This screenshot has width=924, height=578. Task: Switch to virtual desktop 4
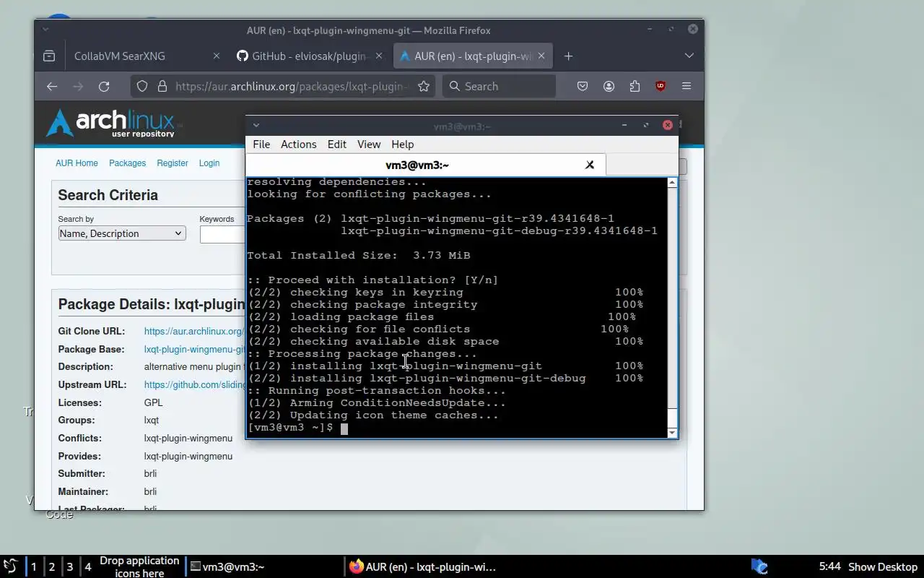point(87,566)
